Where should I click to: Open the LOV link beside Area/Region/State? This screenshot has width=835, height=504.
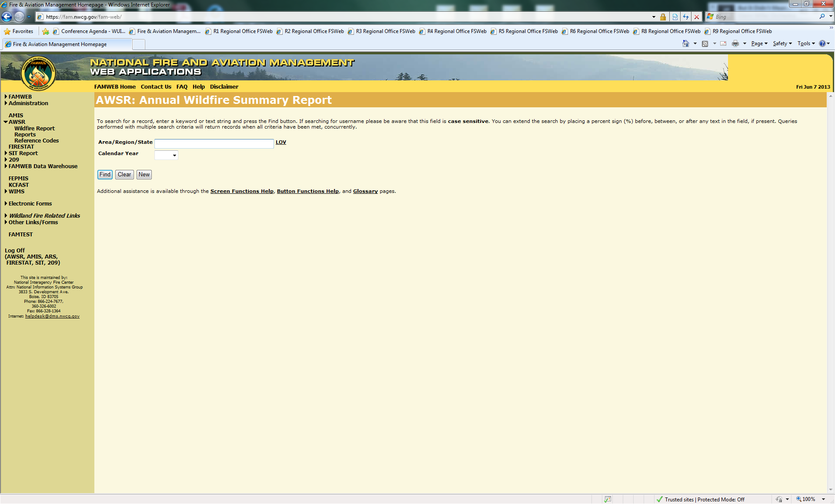click(x=281, y=142)
